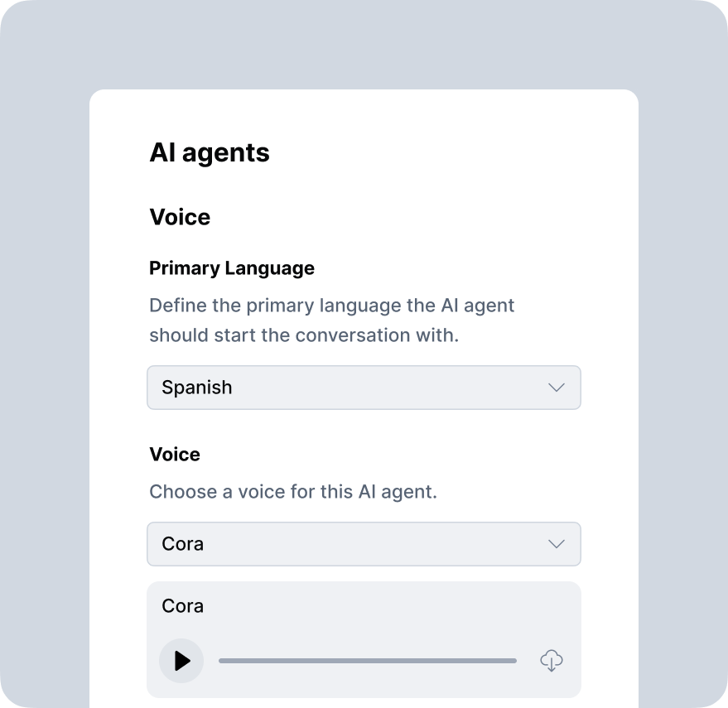Seek to start of audio progress track

click(x=221, y=661)
